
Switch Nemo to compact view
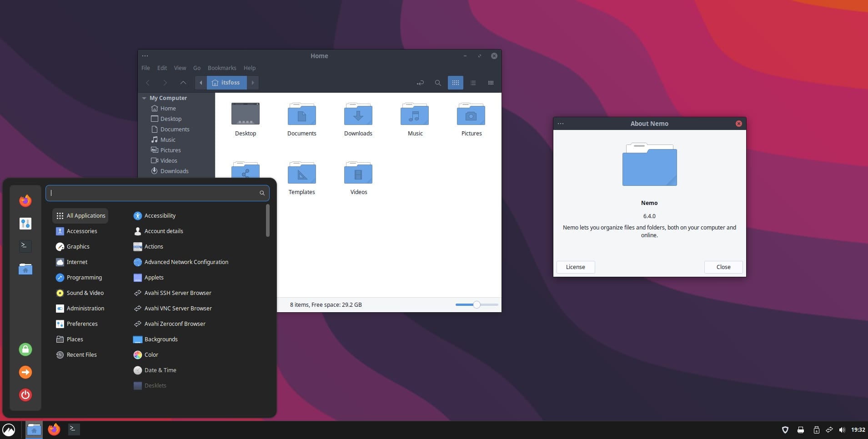coord(491,83)
